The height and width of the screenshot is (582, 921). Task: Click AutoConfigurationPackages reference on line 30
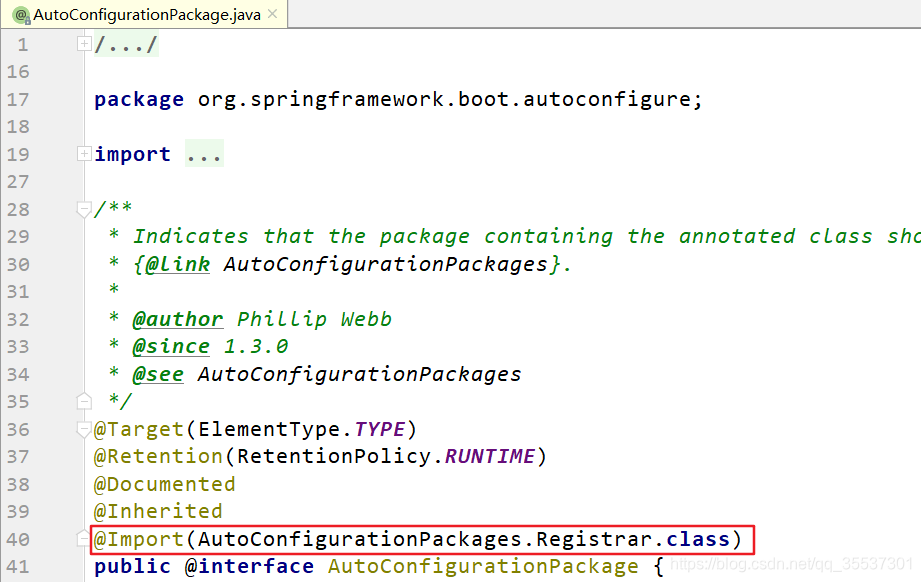point(385,264)
